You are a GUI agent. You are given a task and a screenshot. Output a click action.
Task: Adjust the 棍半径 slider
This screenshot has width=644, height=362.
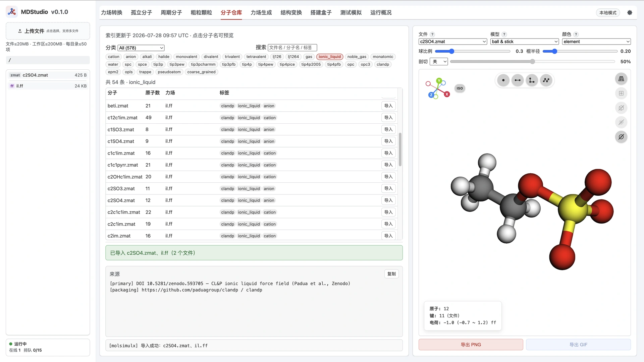click(x=580, y=51)
